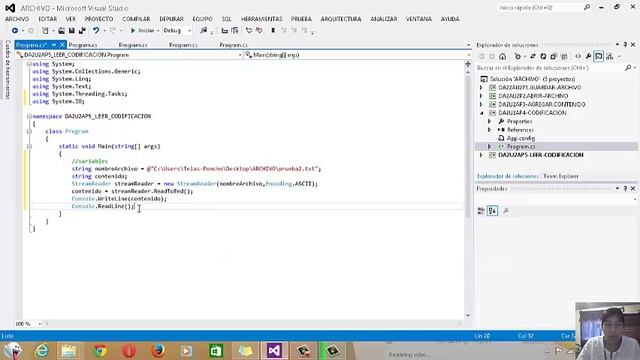This screenshot has height=360, width=640.
Task: Toggle the pin on the active Program.cs tab
Action: click(x=54, y=45)
